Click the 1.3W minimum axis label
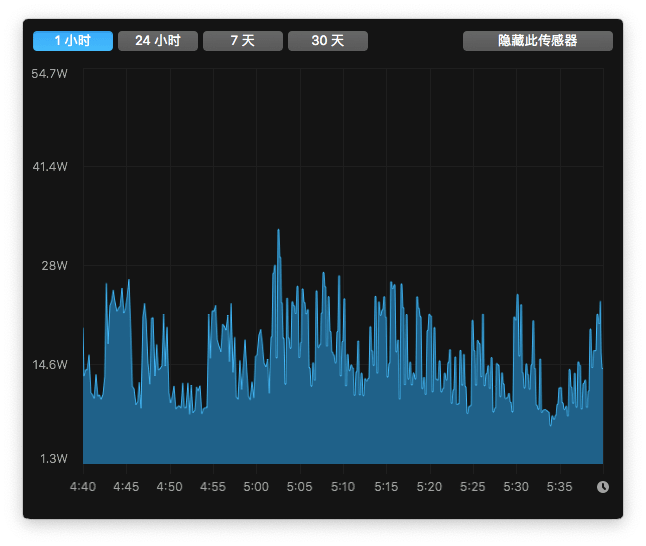This screenshot has width=646, height=546. click(53, 459)
